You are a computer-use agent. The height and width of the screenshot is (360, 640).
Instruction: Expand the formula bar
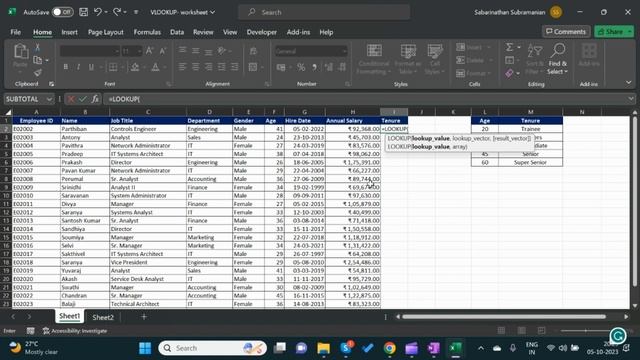[x=631, y=99]
